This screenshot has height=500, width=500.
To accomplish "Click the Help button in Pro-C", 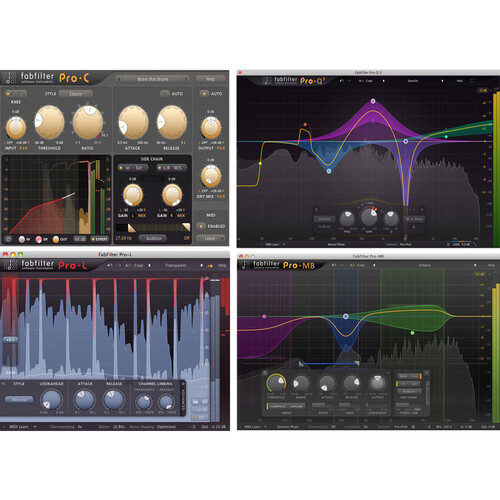I will point(210,79).
